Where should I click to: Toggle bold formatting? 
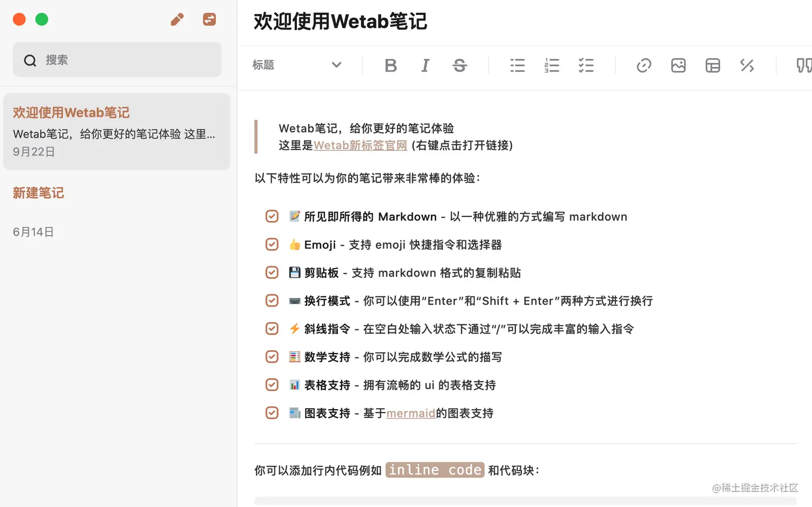tap(391, 66)
